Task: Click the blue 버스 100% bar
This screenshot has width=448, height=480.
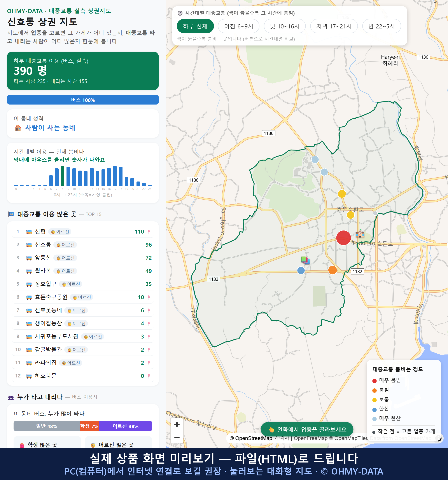Action: pos(83,100)
